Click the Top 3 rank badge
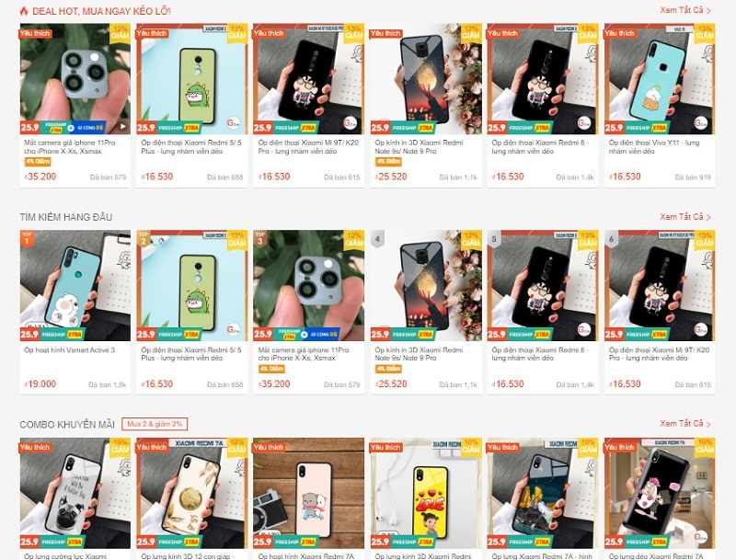The width and height of the screenshot is (736, 560). [x=260, y=239]
